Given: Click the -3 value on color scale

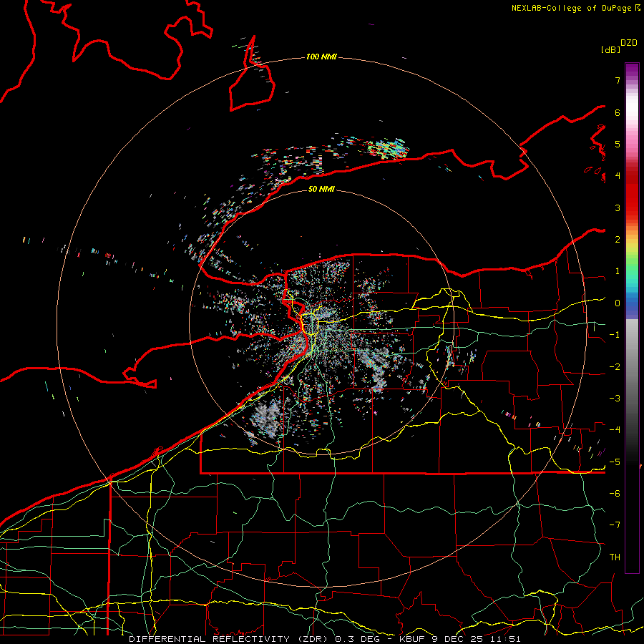Looking at the screenshot, I should 615,399.
